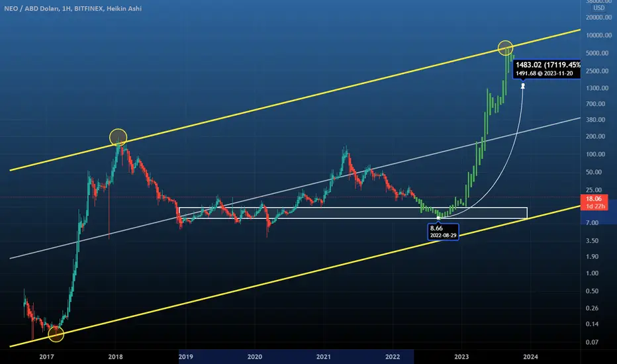
Task: Click the 2024 label on time axis
Action: click(x=530, y=357)
